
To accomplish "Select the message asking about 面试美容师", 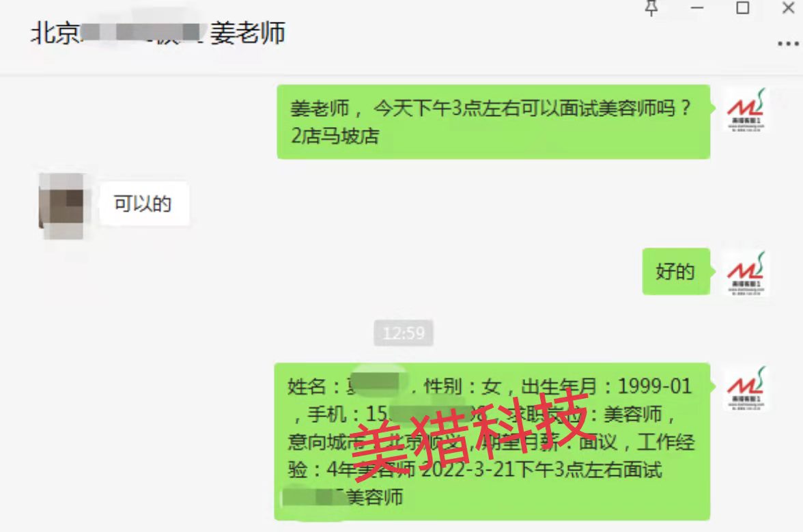I will tap(493, 122).
